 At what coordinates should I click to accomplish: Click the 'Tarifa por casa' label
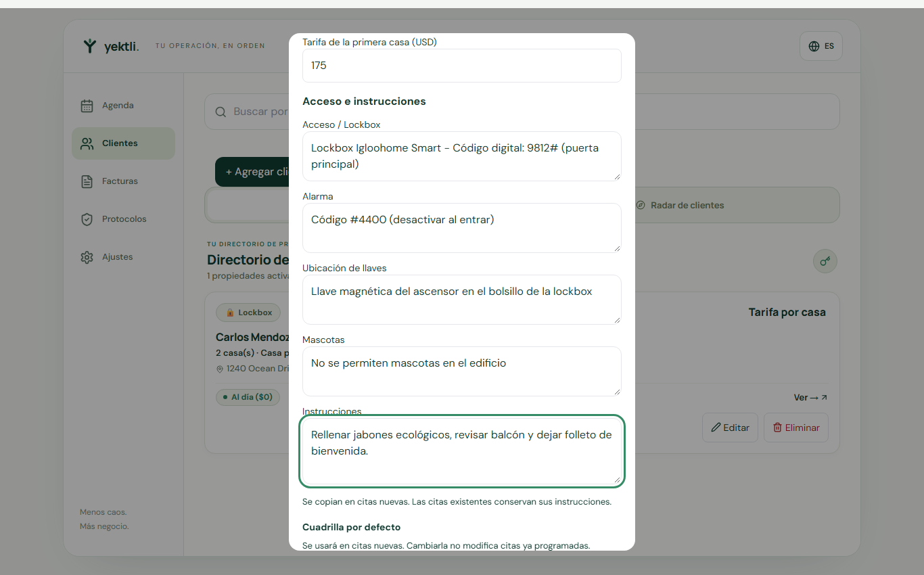pos(787,313)
